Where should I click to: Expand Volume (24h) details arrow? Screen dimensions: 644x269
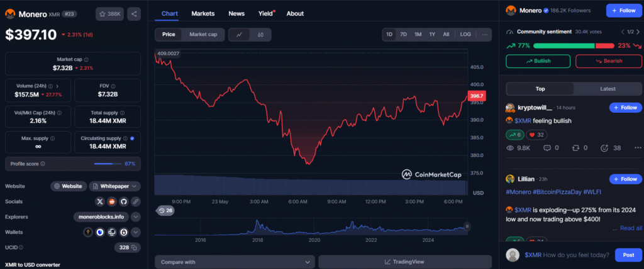tap(57, 86)
